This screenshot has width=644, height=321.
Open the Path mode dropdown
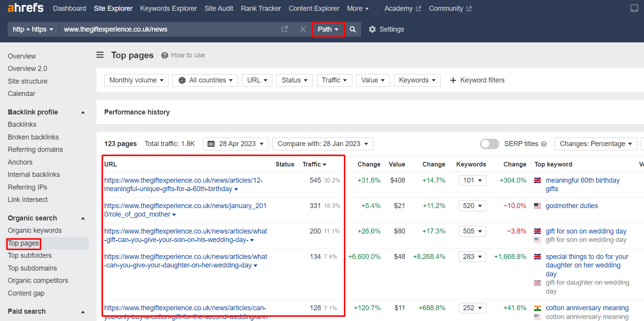click(328, 29)
